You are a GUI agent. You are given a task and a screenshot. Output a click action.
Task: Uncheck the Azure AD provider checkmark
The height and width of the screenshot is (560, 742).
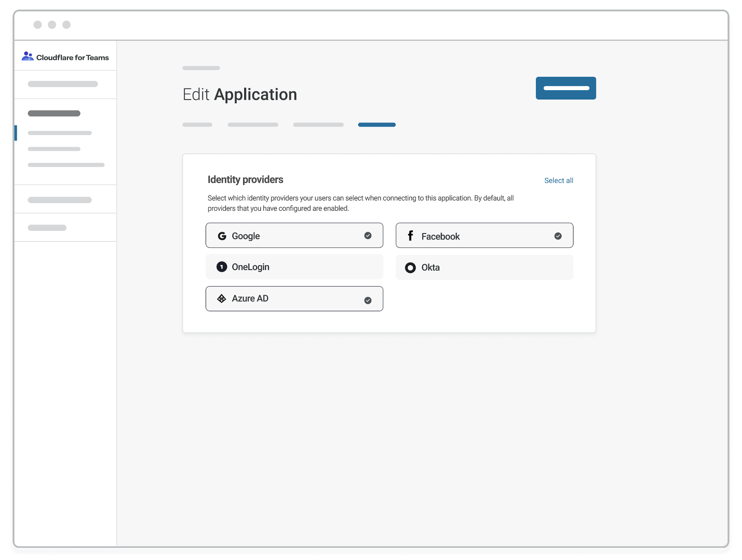368,300
